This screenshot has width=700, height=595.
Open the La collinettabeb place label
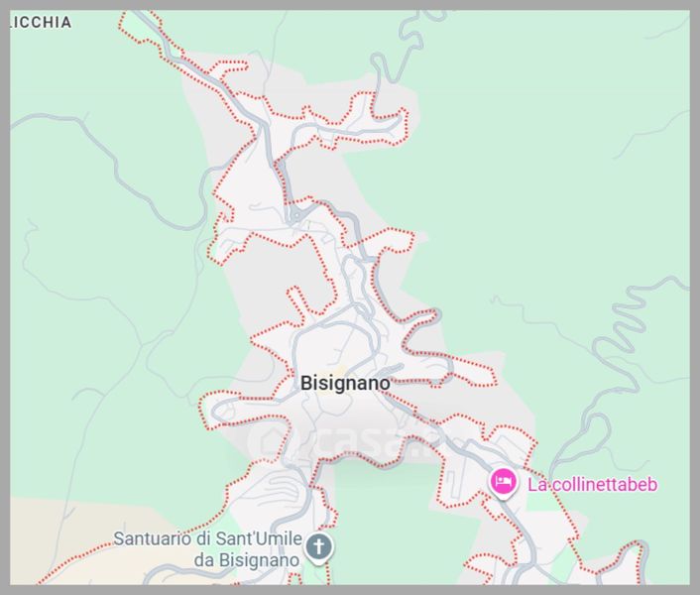(x=592, y=484)
